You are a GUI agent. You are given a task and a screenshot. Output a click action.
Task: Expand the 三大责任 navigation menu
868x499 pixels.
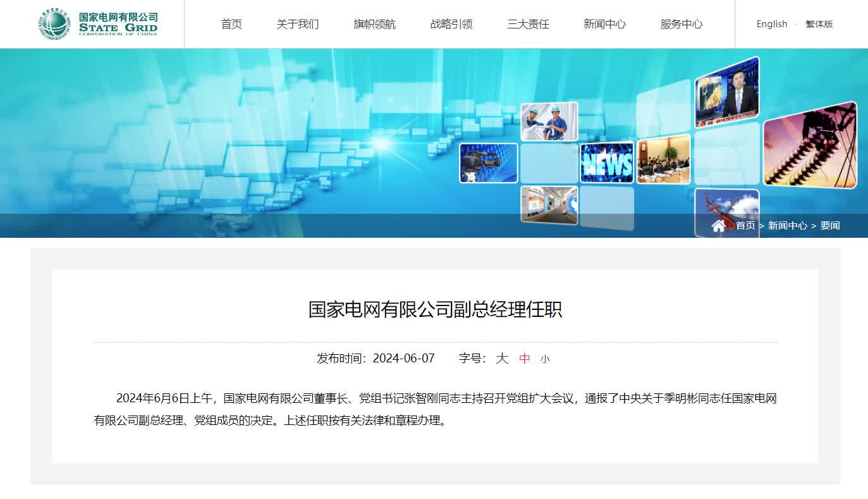(x=528, y=24)
